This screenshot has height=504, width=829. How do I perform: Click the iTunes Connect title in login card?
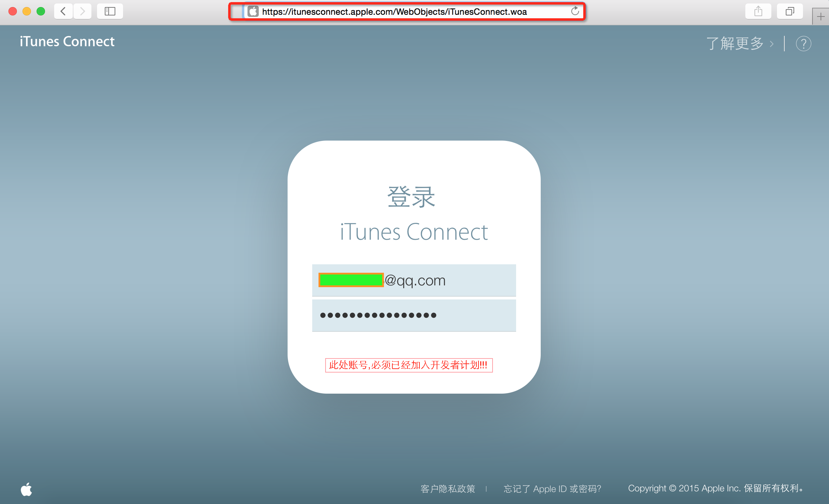click(x=414, y=232)
